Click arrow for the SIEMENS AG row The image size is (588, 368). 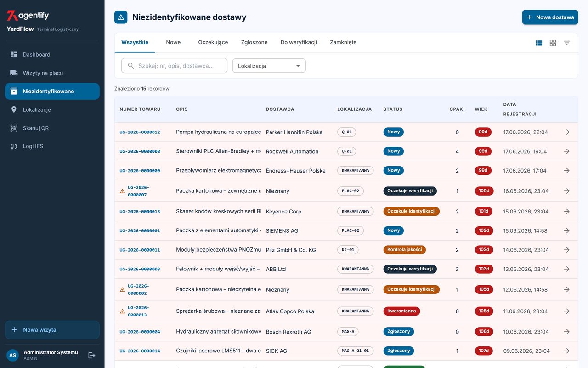point(566,230)
